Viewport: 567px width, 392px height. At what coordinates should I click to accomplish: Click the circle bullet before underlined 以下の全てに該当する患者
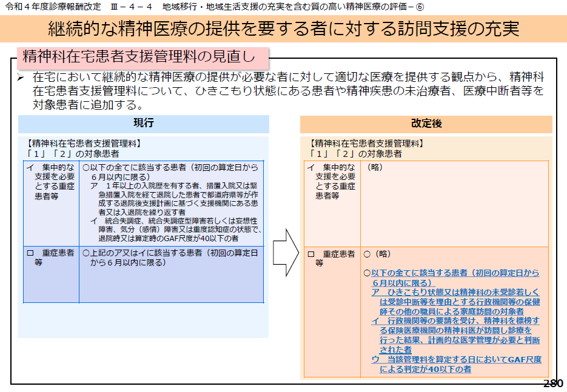pos(367,274)
